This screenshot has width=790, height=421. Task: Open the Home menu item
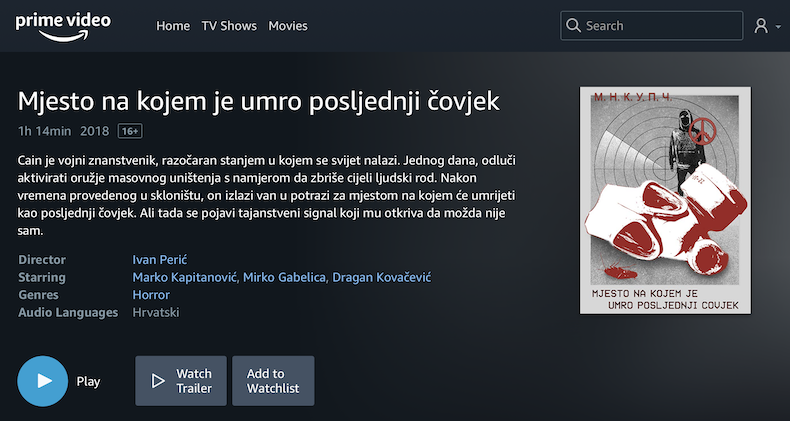(x=173, y=26)
